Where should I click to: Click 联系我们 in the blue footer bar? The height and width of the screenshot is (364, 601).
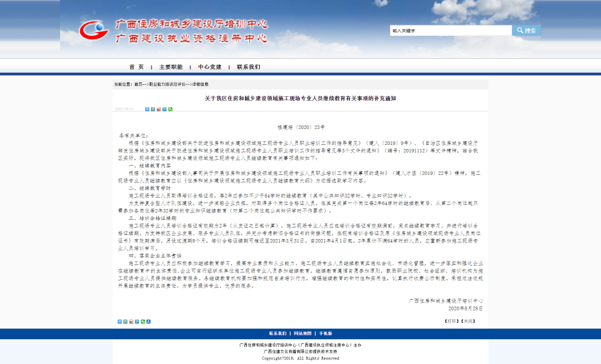278,333
